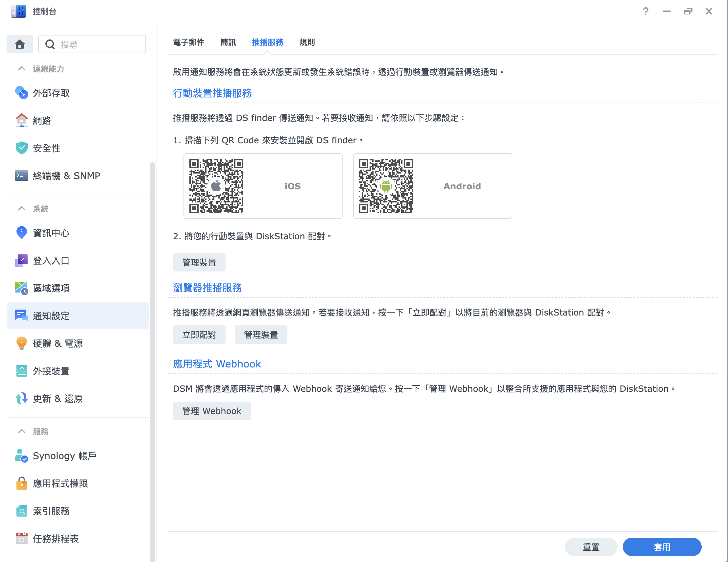Select the 安全性 shield icon
Screen dimensions: 728x562
(x=22, y=148)
